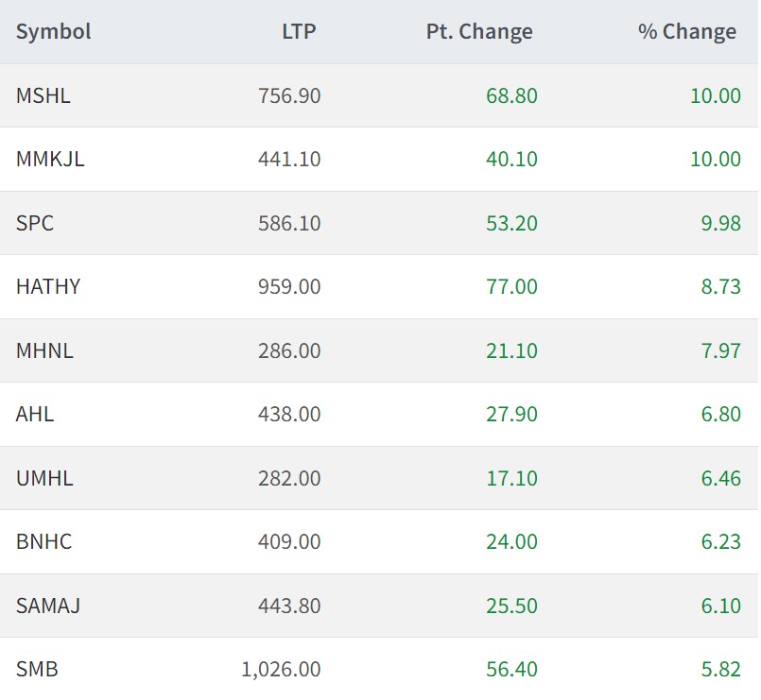Select the UMHL symbol link
Viewport: 761px width, 700px height.
click(x=44, y=478)
